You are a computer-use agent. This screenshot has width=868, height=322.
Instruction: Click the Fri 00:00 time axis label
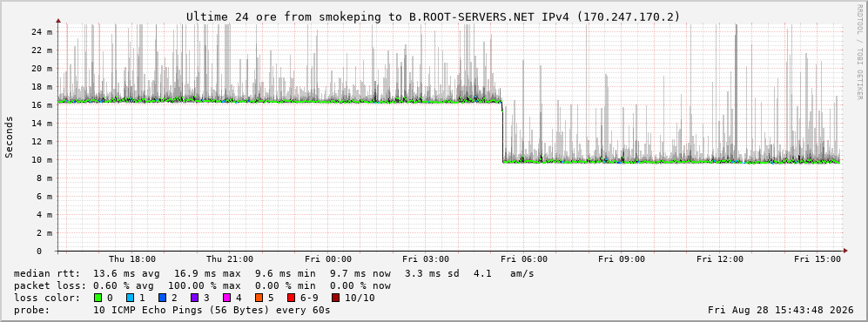point(327,259)
